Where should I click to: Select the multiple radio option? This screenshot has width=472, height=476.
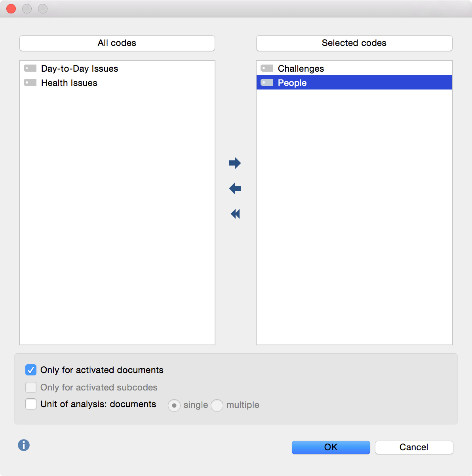(217, 405)
